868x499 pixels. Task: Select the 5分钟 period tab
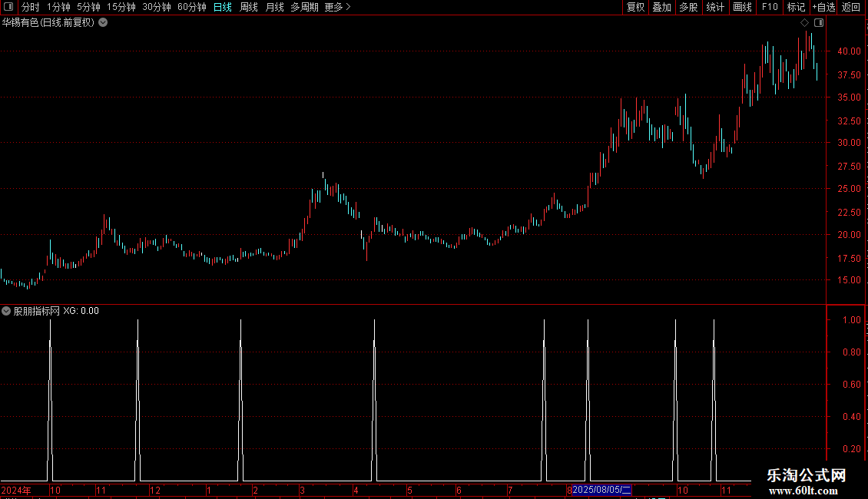click(88, 7)
